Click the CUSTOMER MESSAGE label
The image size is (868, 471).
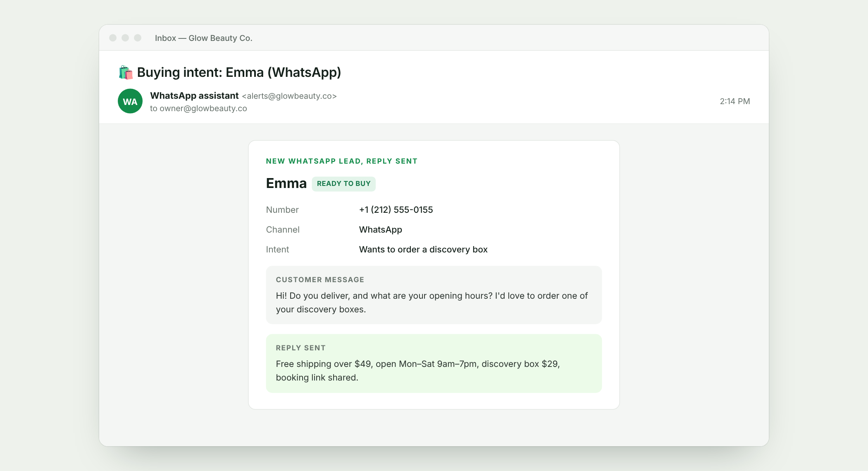[x=320, y=280]
